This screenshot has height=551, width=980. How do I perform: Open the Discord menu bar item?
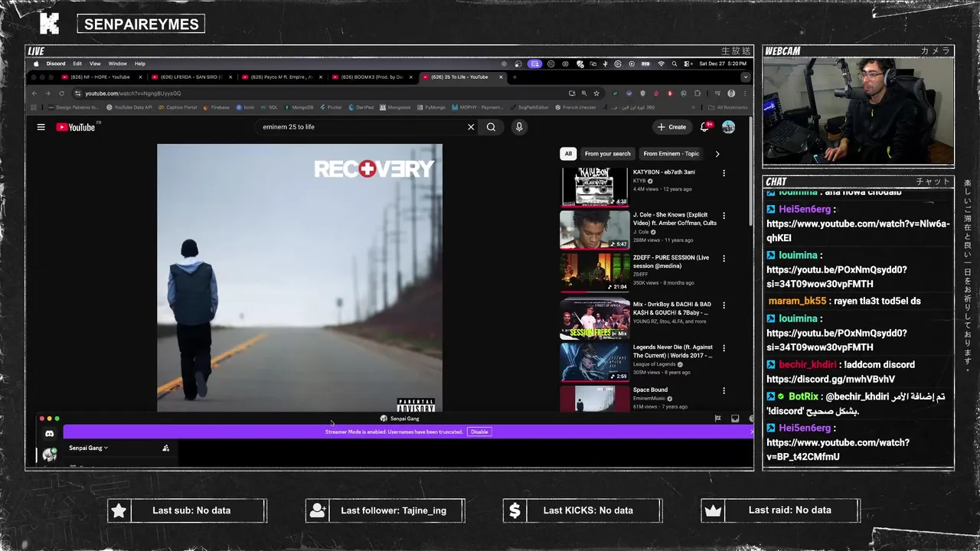(56, 64)
